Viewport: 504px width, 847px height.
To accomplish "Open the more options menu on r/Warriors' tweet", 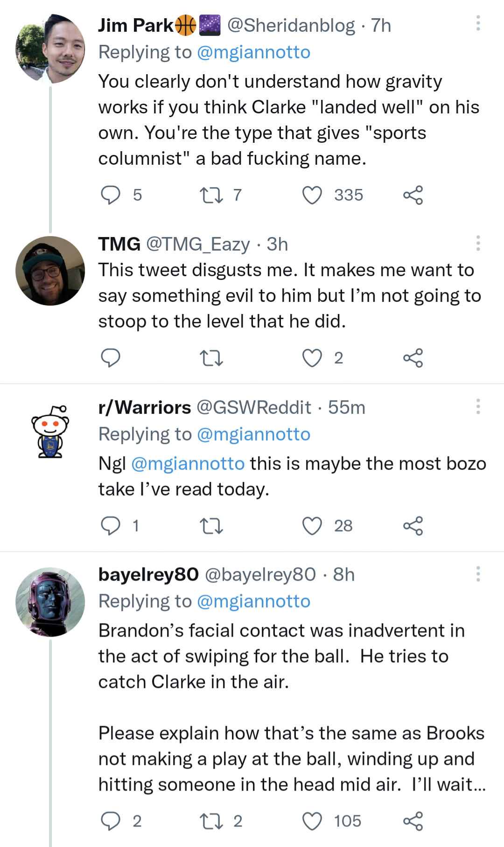I will tap(478, 407).
